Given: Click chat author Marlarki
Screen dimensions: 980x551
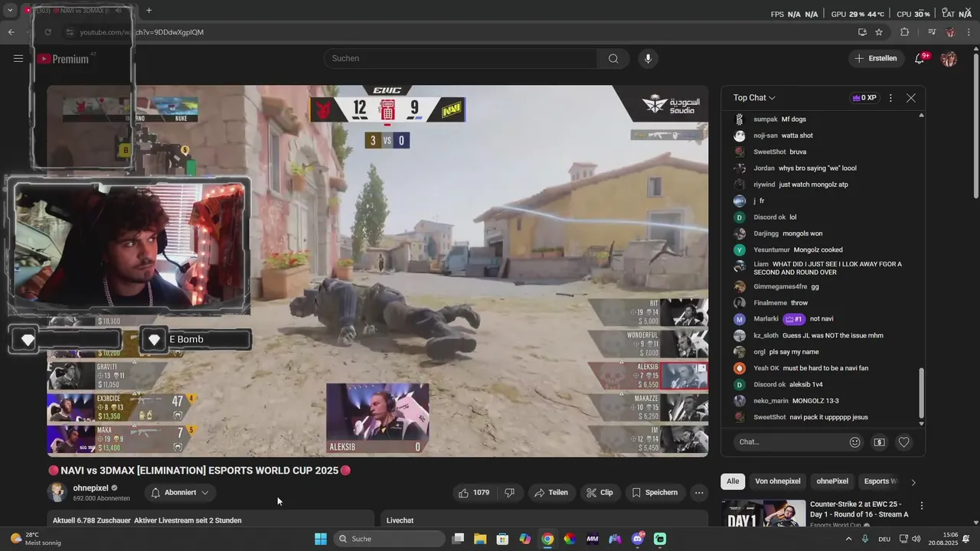Looking at the screenshot, I should tap(766, 319).
